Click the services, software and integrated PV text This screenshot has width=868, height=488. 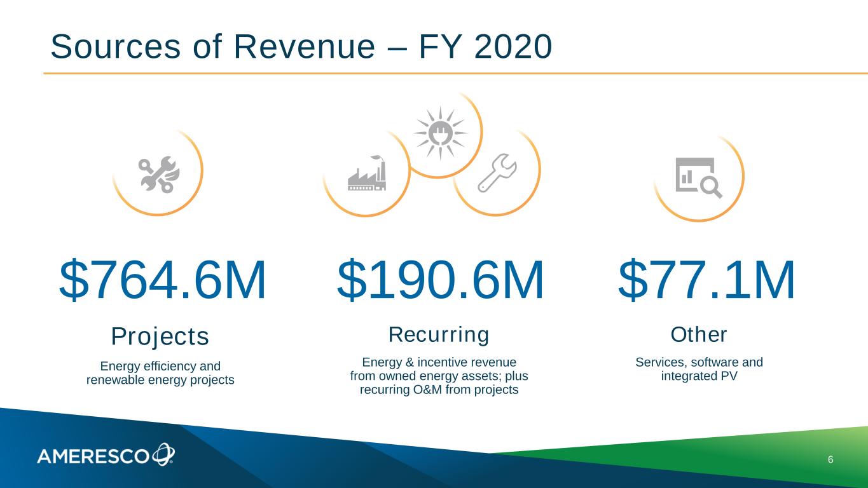(699, 369)
